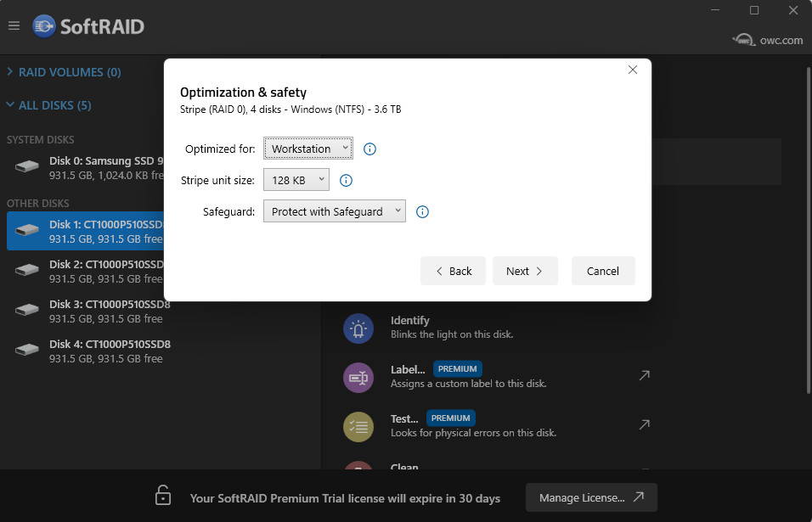Click the Identify action text
The height and width of the screenshot is (522, 812).
coord(409,320)
